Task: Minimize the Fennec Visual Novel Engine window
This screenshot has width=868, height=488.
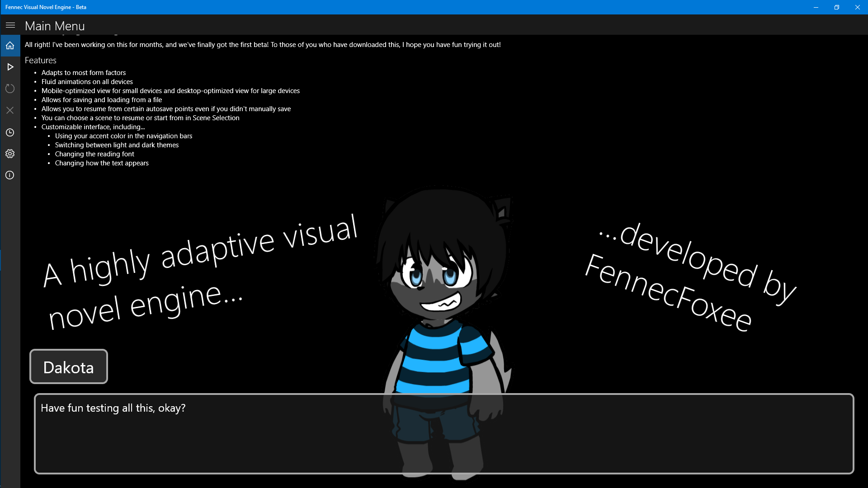Action: [816, 7]
